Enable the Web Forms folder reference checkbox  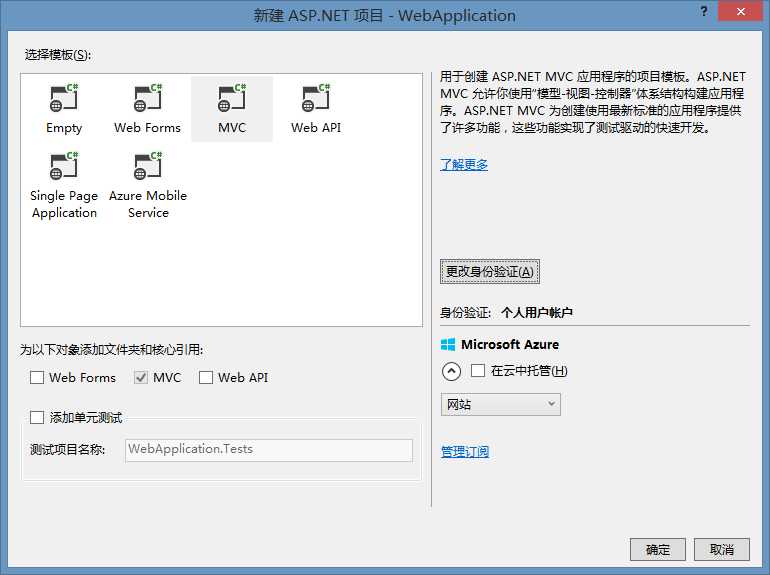(x=37, y=378)
